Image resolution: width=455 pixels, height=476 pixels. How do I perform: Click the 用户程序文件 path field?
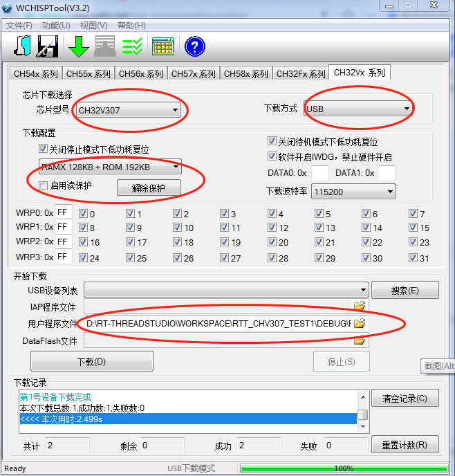[x=219, y=323]
